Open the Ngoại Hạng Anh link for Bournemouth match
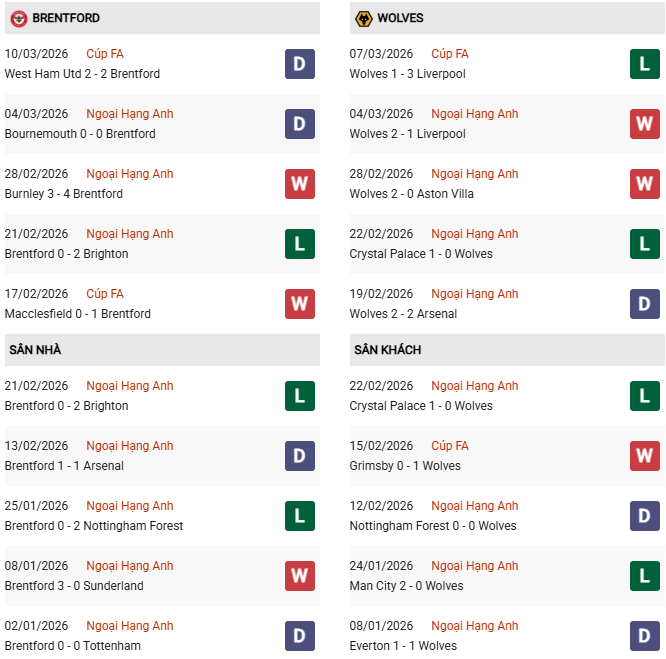Screen dimensions: 666x659 pos(130,114)
